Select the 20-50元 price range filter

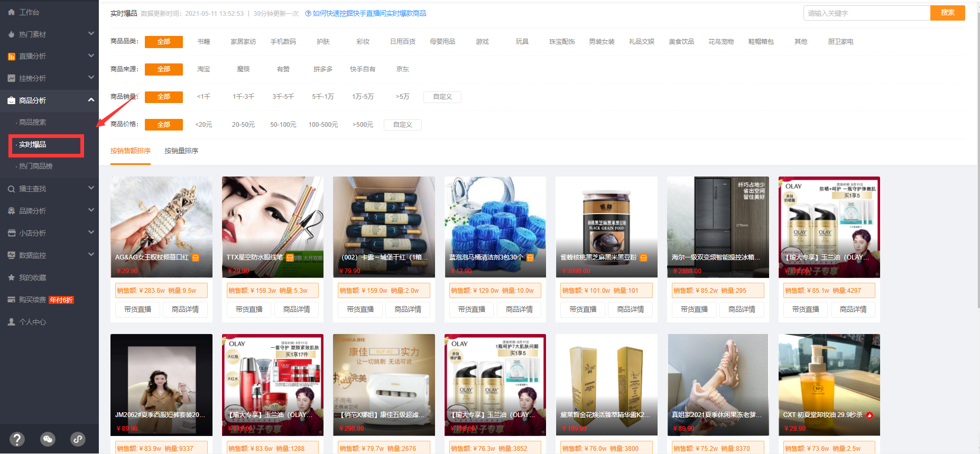pyautogui.click(x=243, y=125)
